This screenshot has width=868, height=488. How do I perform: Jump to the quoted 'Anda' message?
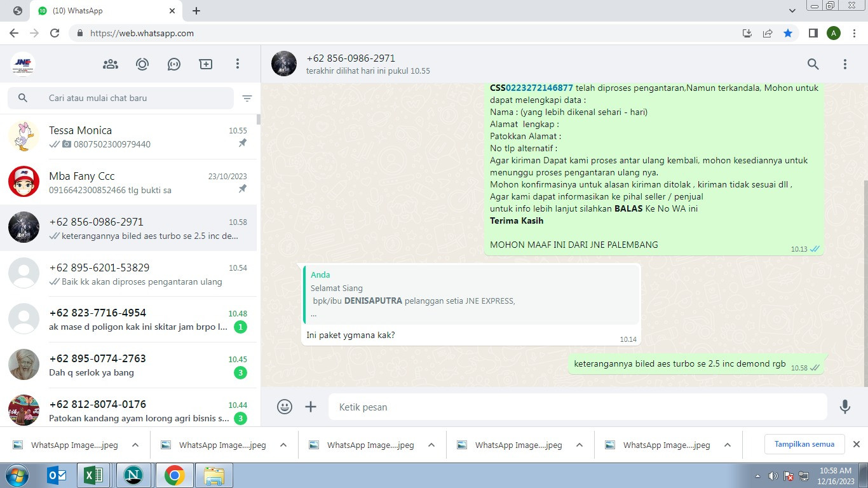coord(471,294)
